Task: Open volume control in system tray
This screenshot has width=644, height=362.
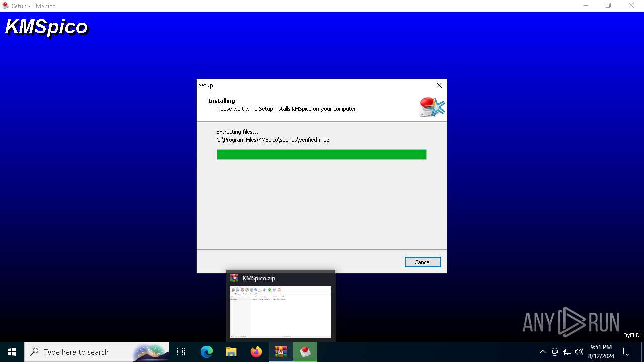Action: [579, 352]
